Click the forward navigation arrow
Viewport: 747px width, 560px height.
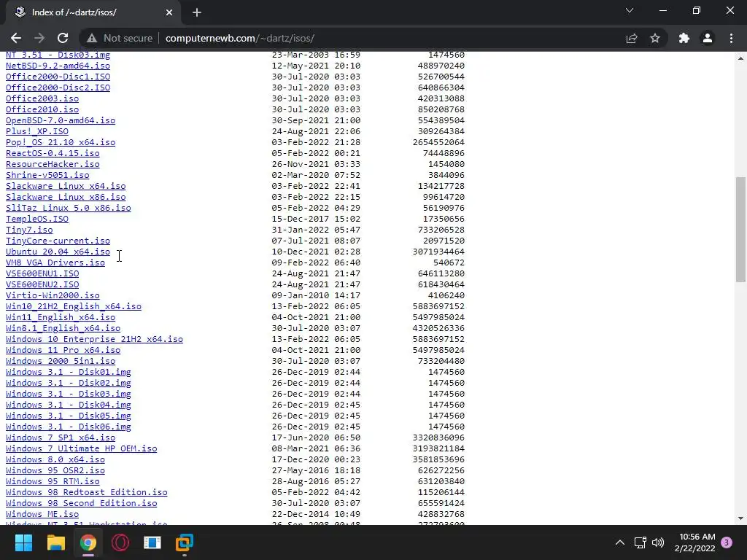point(39,38)
